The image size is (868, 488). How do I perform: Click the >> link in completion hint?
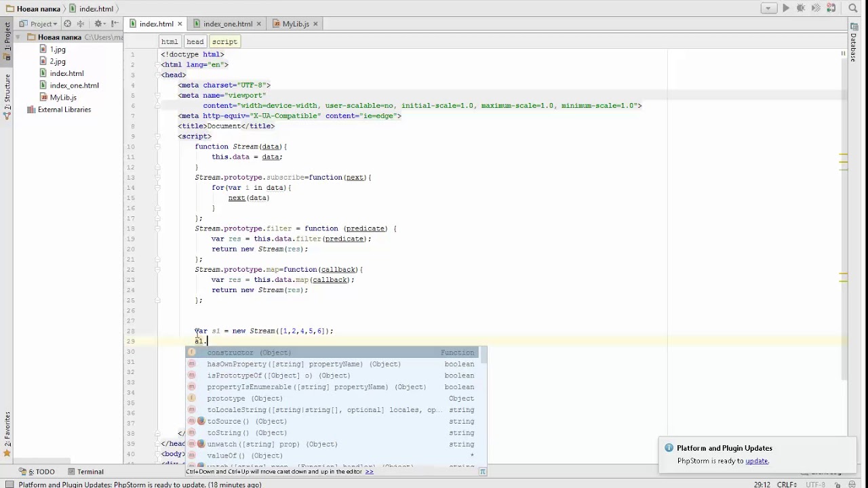370,472
